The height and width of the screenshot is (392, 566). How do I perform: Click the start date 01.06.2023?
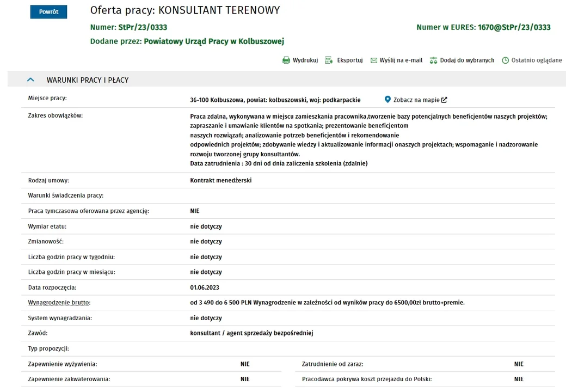click(x=204, y=287)
